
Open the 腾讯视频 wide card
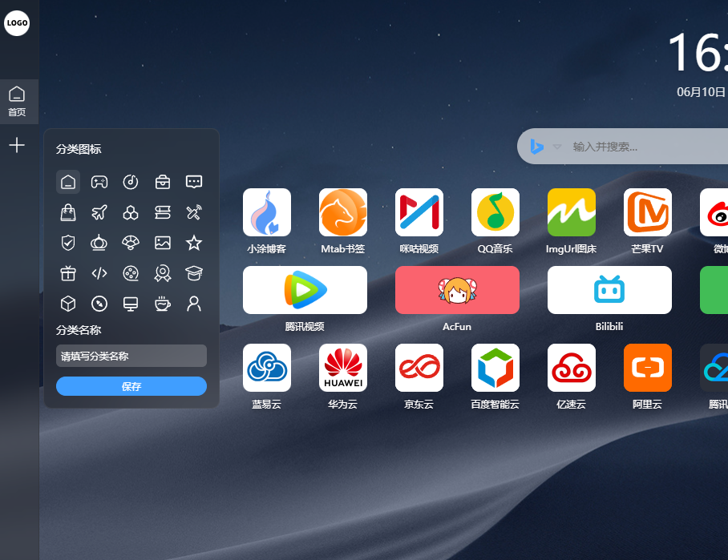tap(305, 290)
